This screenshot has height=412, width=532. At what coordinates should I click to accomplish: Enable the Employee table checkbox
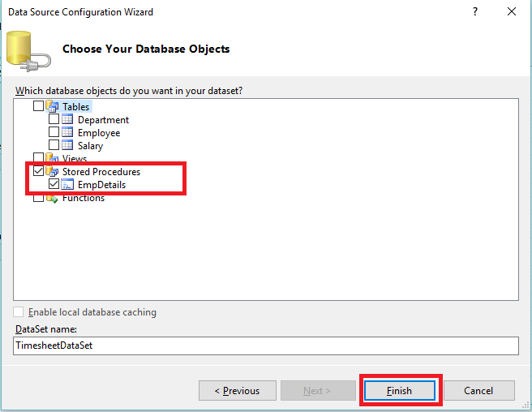54,133
